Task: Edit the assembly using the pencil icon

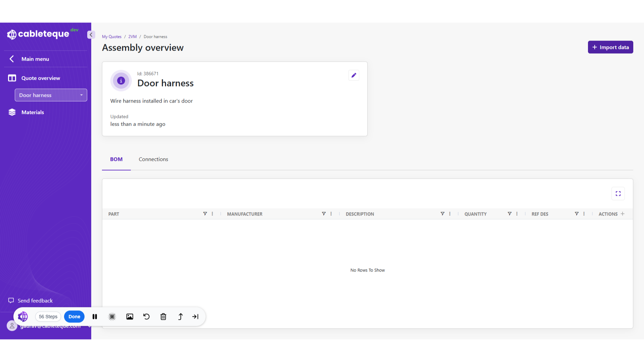Action: click(x=354, y=75)
